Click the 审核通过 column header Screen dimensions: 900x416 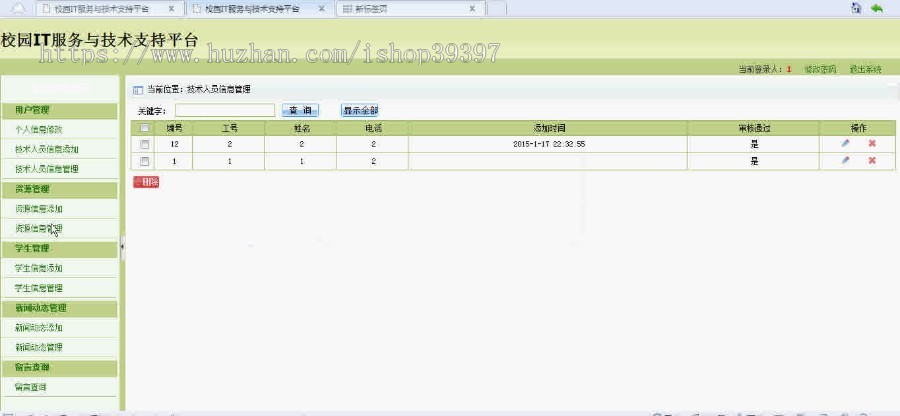(754, 128)
